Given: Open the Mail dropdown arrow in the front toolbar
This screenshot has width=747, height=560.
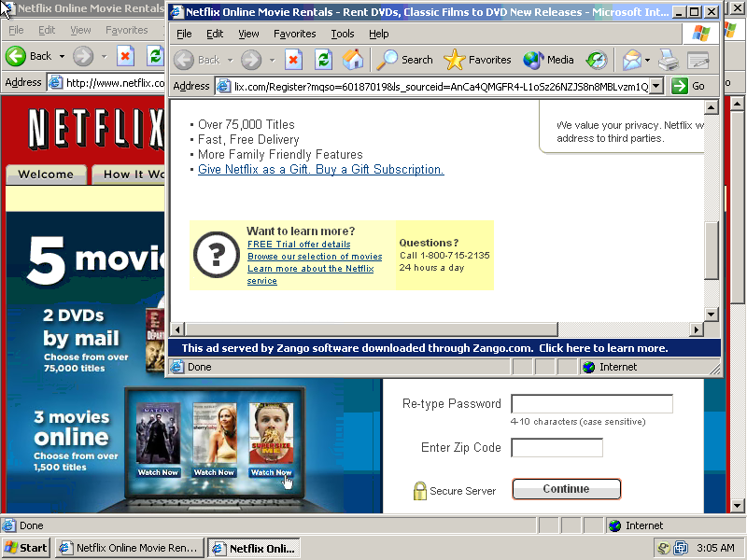Looking at the screenshot, I should 647,60.
